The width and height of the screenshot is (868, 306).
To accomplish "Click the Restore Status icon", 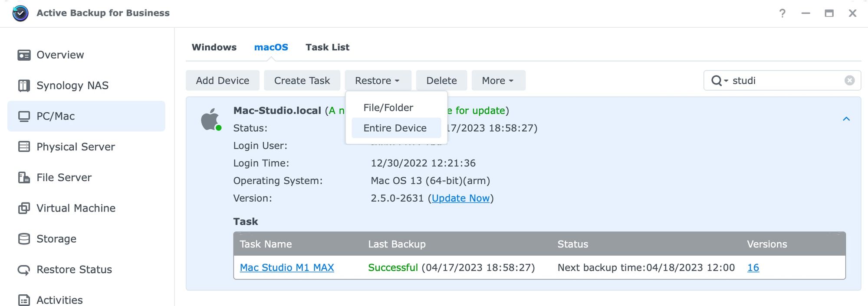I will (x=24, y=270).
